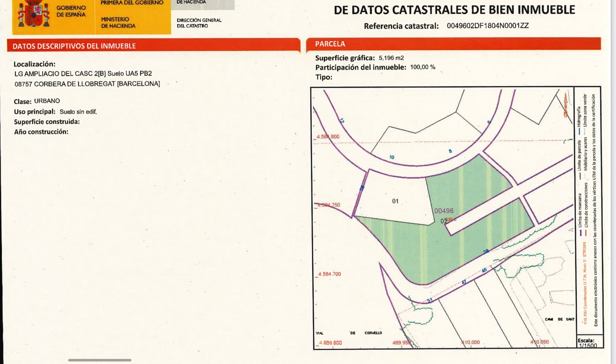This screenshot has width=616, height=364.
Task: Click the address line LG AMPLIACIO DEL CASC
Action: tap(83, 74)
